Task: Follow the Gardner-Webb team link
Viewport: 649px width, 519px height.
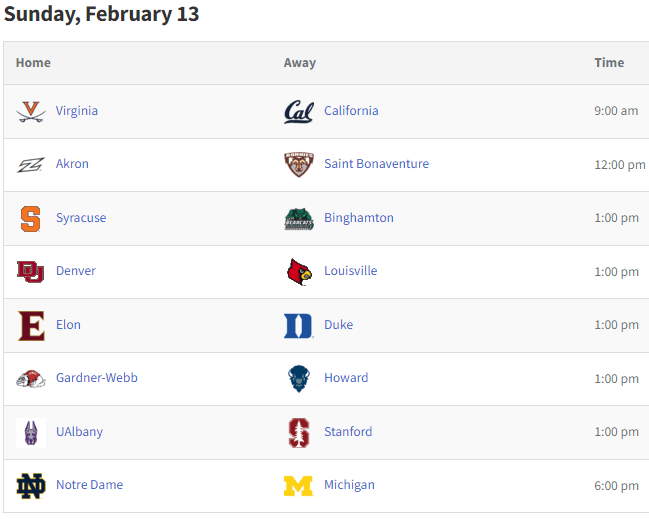Action: [97, 377]
